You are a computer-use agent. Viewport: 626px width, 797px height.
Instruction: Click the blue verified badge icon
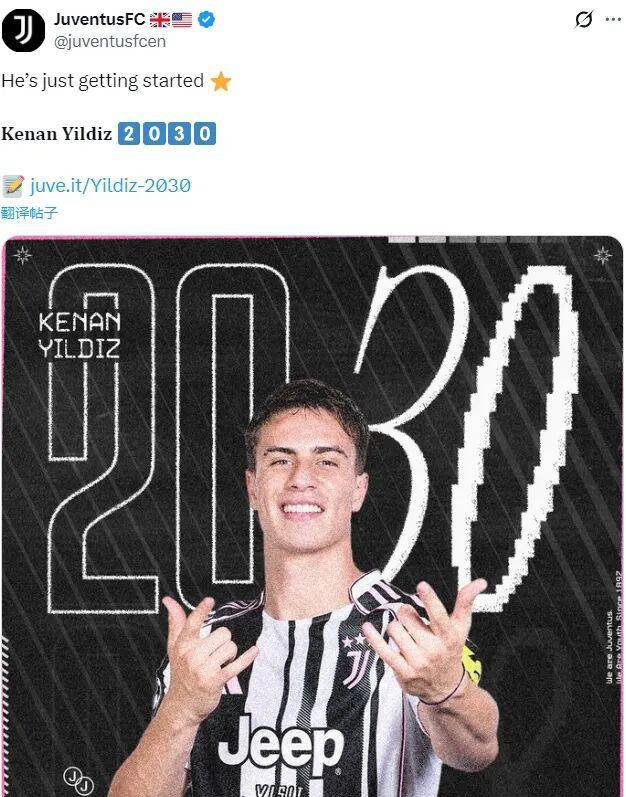click(206, 20)
